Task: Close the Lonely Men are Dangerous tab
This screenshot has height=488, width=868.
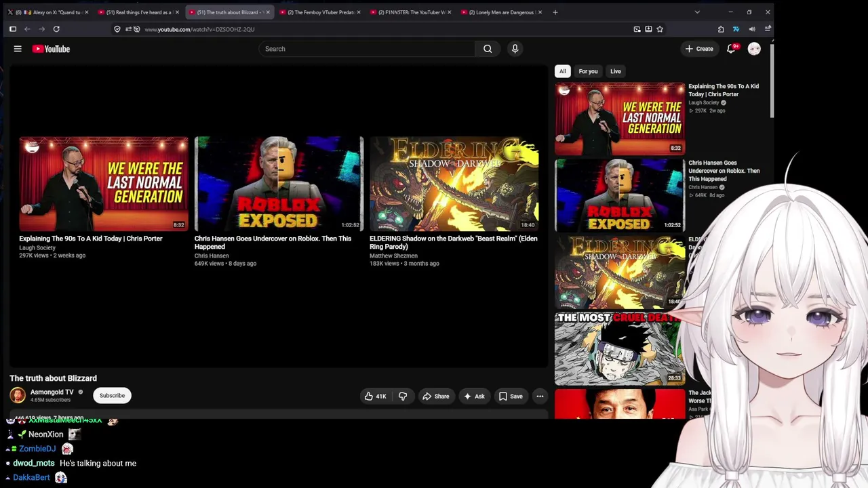Action: tap(540, 12)
